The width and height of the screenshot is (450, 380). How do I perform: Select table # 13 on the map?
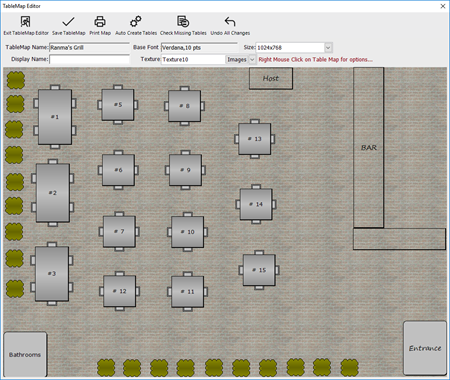(x=255, y=139)
